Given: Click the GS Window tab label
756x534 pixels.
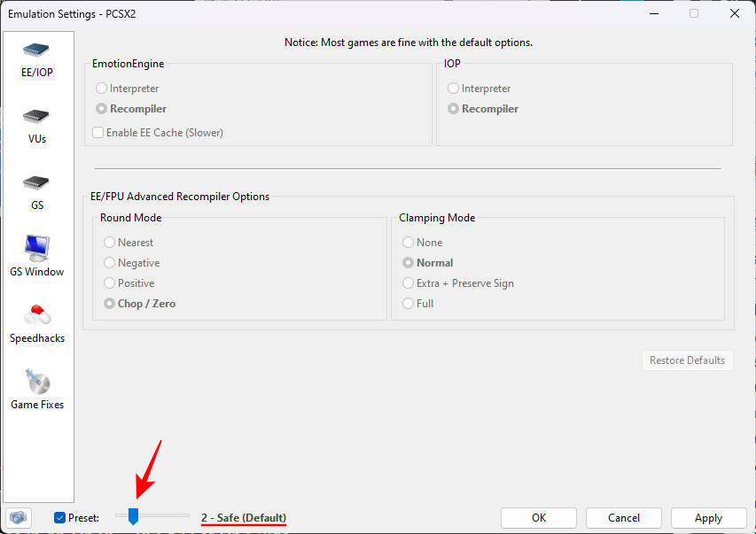Looking at the screenshot, I should [37, 272].
